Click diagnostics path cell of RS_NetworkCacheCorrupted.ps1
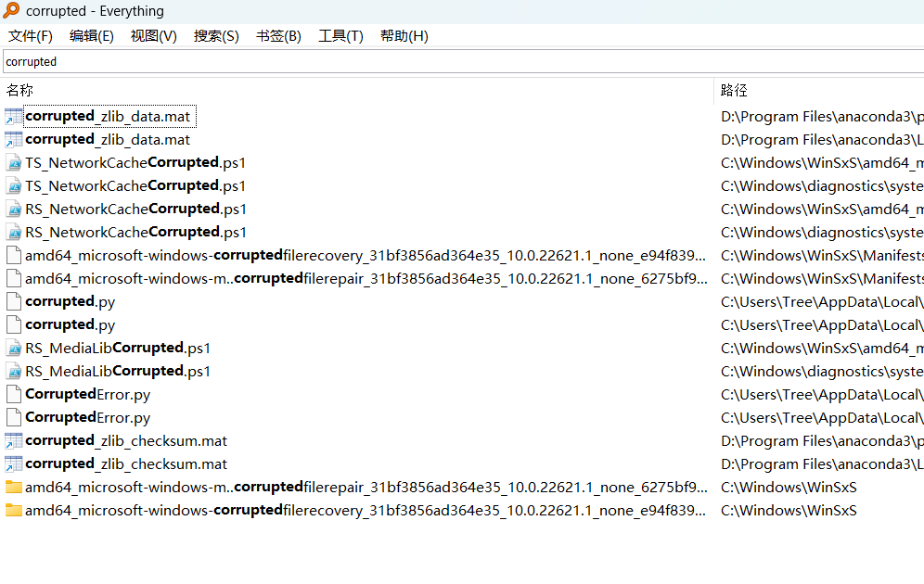 822,233
